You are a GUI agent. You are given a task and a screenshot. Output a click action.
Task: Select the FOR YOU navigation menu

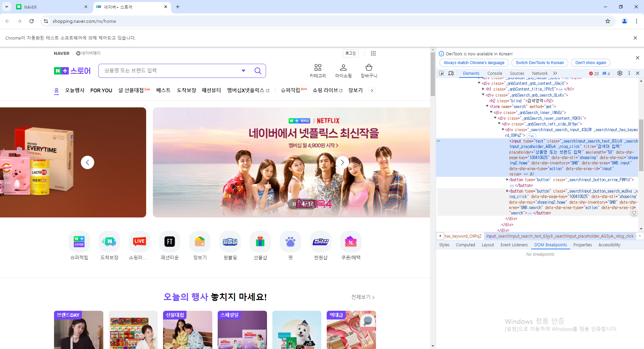101,91
